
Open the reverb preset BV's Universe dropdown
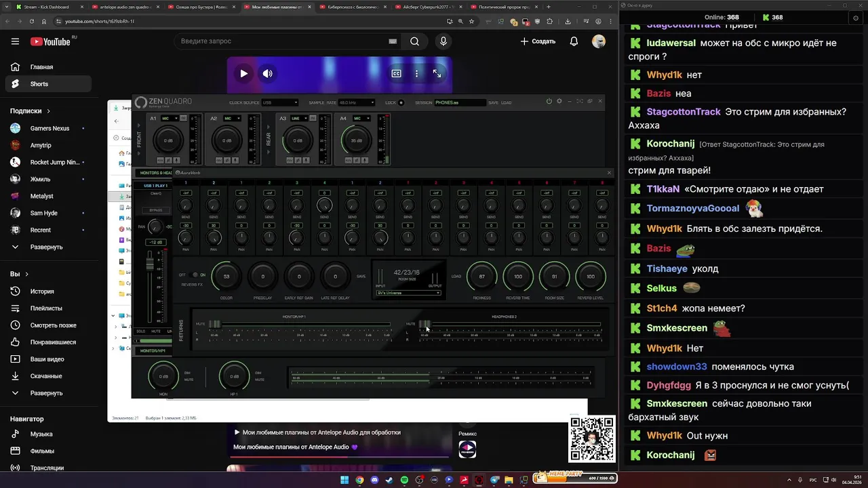coord(408,293)
